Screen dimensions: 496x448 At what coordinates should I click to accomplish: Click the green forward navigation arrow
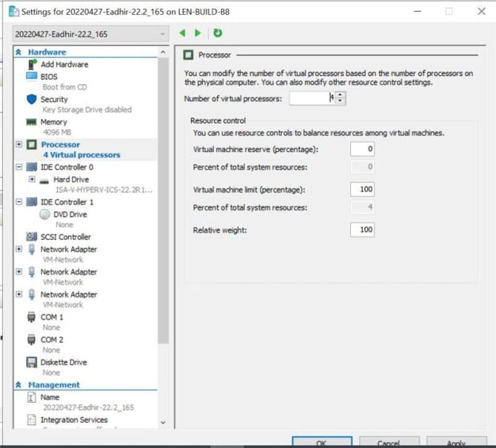click(198, 33)
